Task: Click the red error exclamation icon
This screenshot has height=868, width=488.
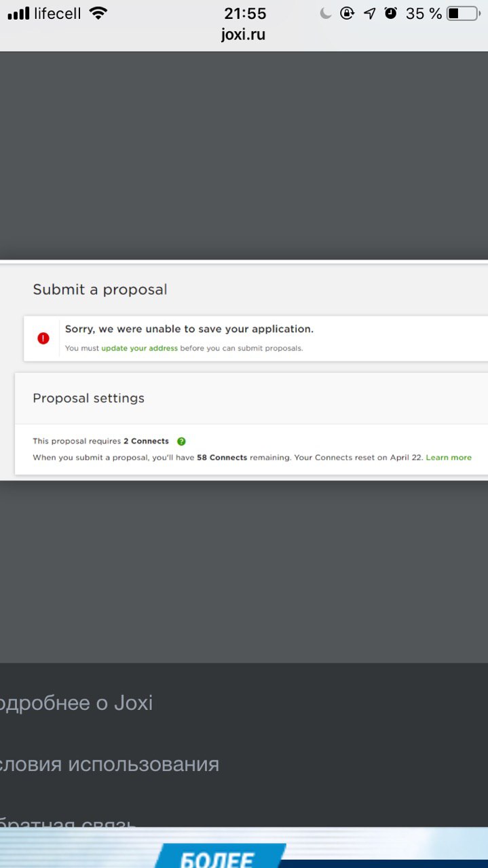Action: click(x=43, y=338)
